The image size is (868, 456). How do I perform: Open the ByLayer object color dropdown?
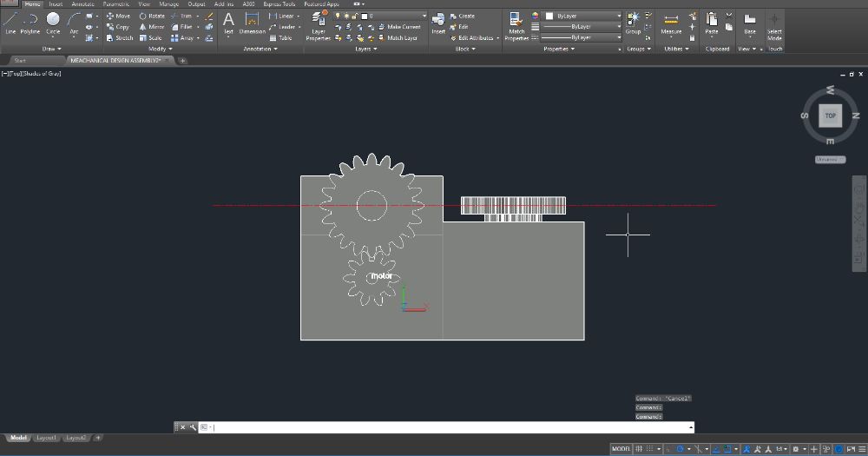pyautogui.click(x=582, y=16)
